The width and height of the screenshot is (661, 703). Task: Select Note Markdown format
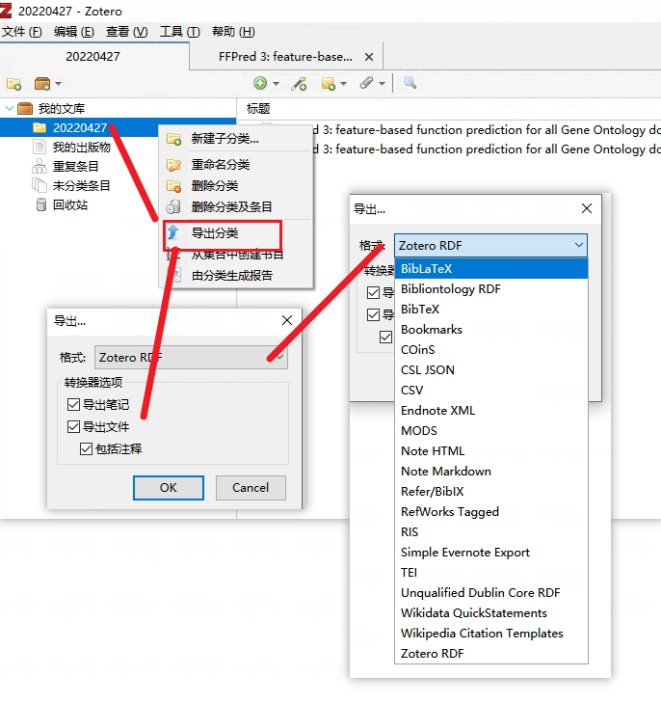491,471
